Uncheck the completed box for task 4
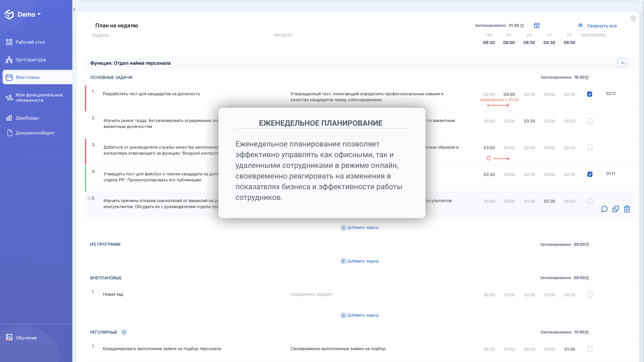Image resolution: width=644 pixels, height=362 pixels. point(590,174)
